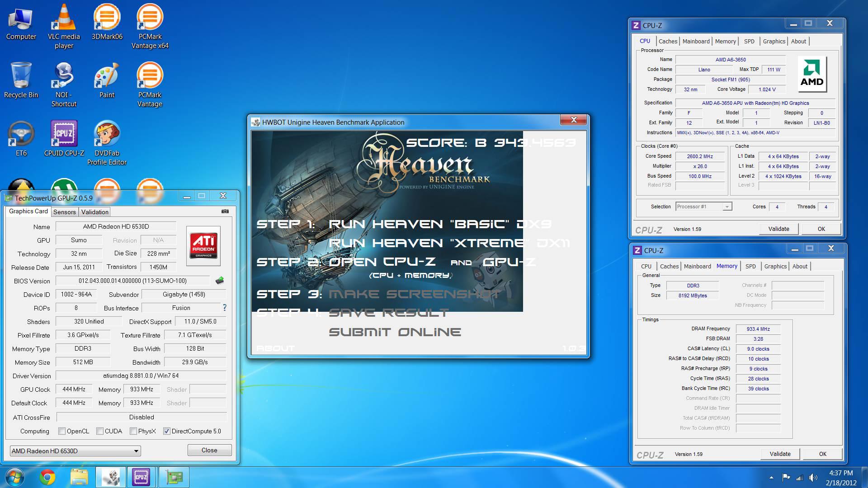Image resolution: width=868 pixels, height=488 pixels.
Task: Open Graphics tab in upper CPU-Z
Action: click(774, 41)
